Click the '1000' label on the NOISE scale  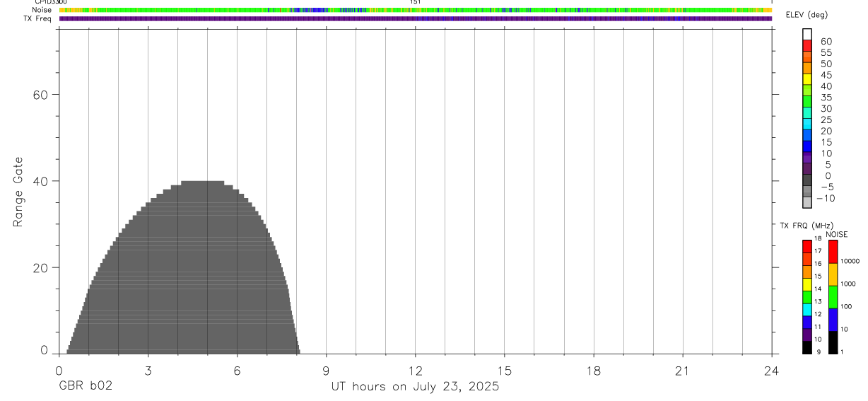[x=848, y=284]
